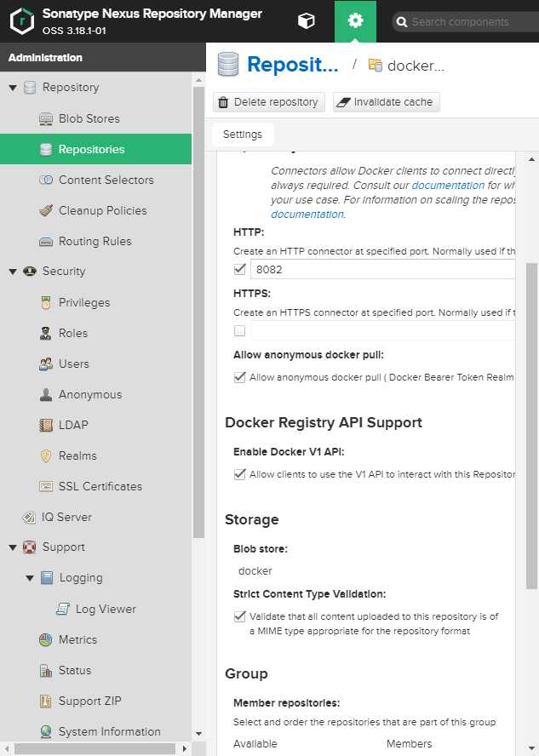Click the Routing Rules icon
The height and width of the screenshot is (756, 539).
[x=46, y=242]
